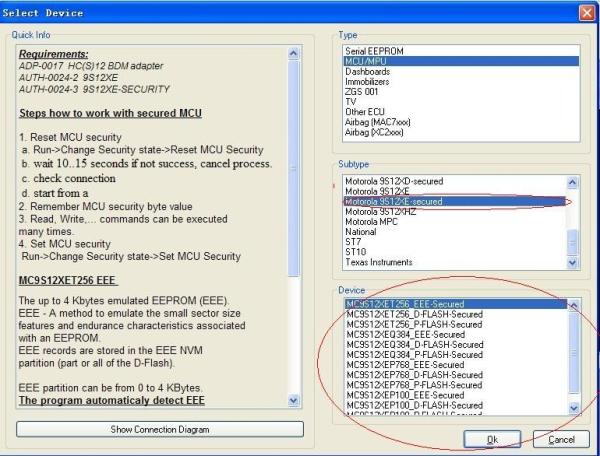The width and height of the screenshot is (600, 456).
Task: Click Quick Info scroll down arrow
Action: pyautogui.click(x=293, y=401)
